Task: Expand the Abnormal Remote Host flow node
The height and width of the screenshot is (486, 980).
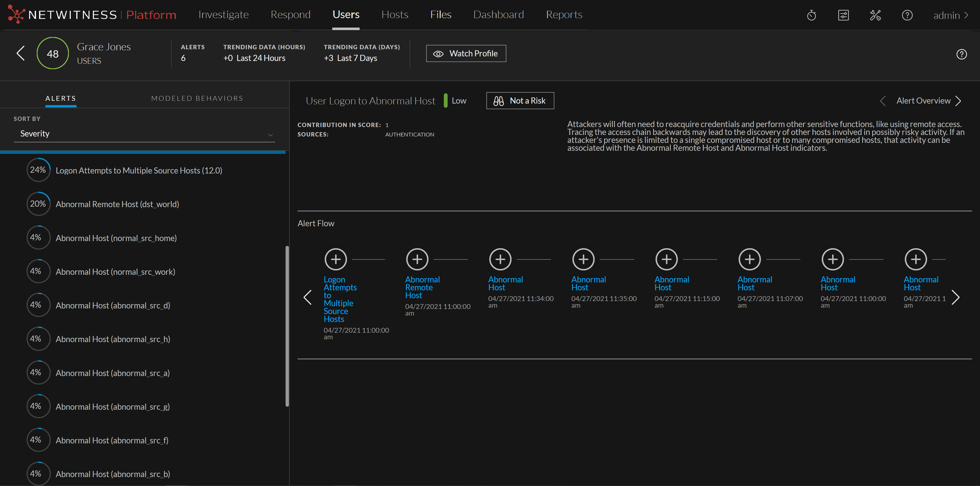Action: point(417,259)
